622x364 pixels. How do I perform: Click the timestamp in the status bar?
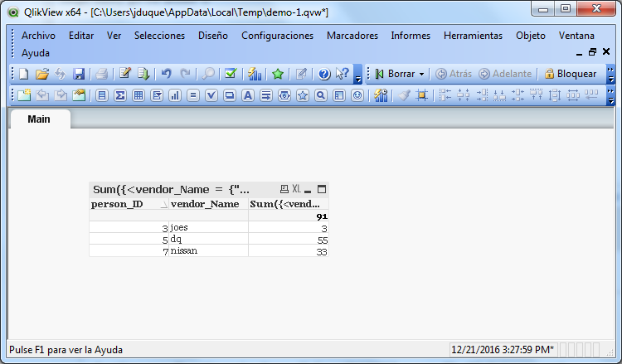[x=503, y=350]
